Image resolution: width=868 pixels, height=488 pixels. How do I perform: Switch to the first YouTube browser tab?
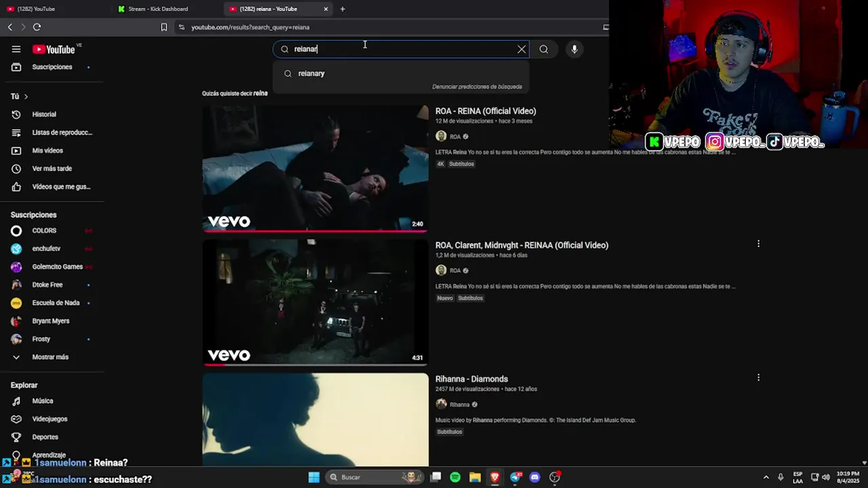(x=54, y=9)
